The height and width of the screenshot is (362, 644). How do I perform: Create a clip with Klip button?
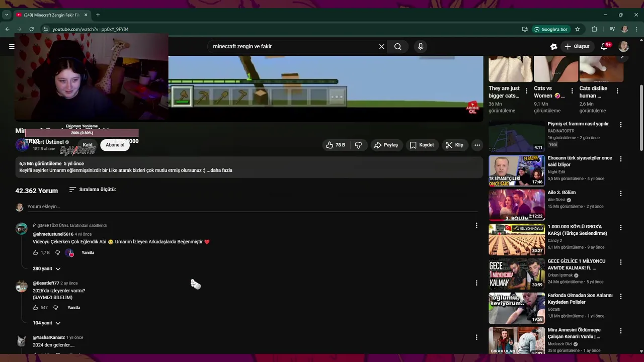(x=454, y=145)
